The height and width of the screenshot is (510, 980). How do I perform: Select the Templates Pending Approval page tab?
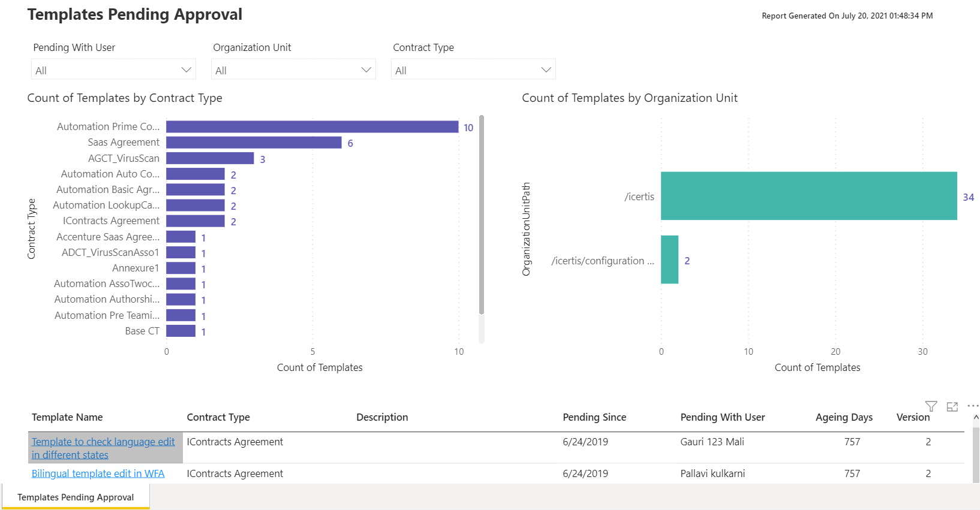76,497
